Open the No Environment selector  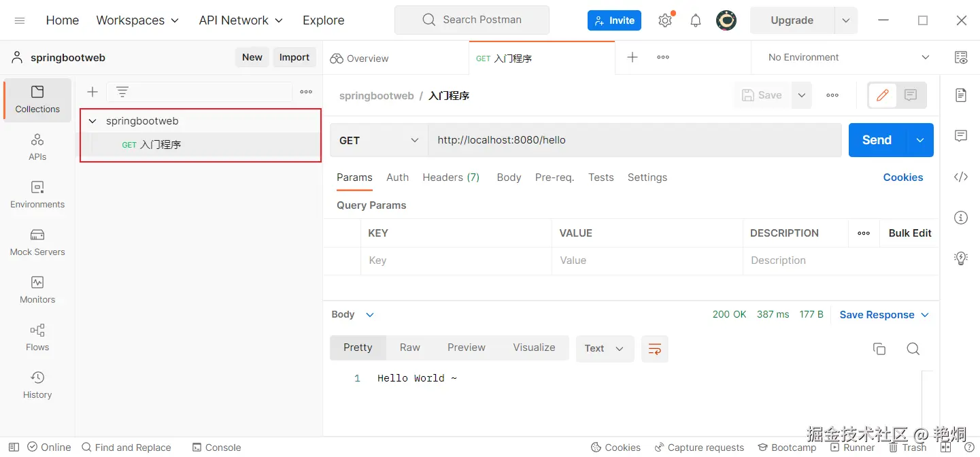pos(848,57)
